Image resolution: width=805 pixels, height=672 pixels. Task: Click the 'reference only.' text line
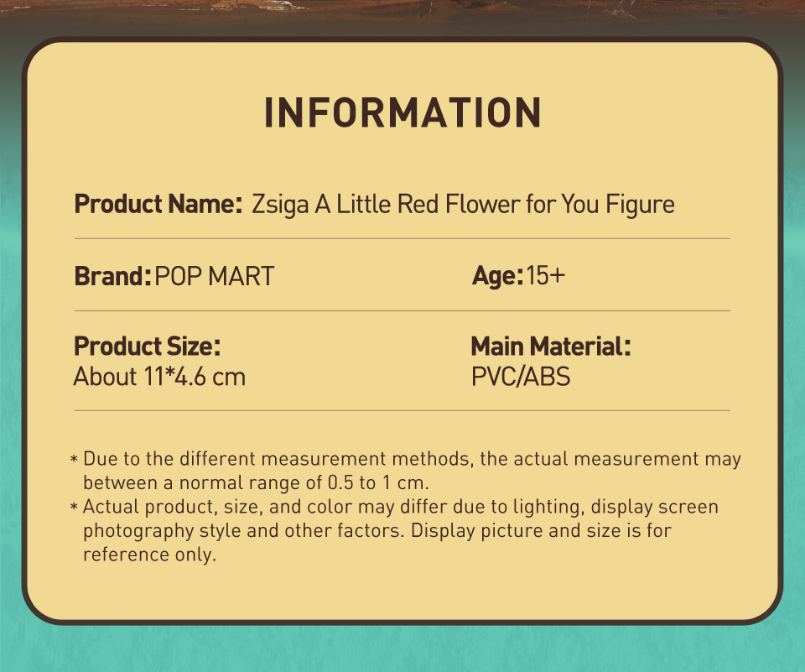point(150,555)
